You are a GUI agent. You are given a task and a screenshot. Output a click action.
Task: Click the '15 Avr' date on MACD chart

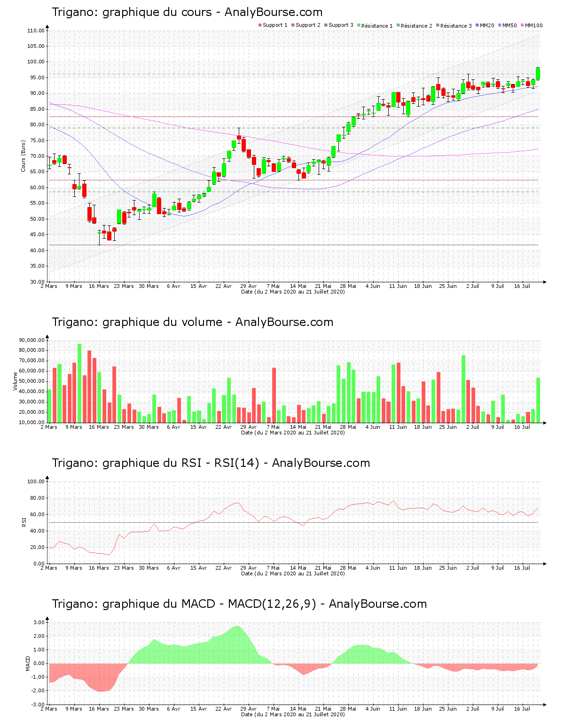tap(199, 709)
